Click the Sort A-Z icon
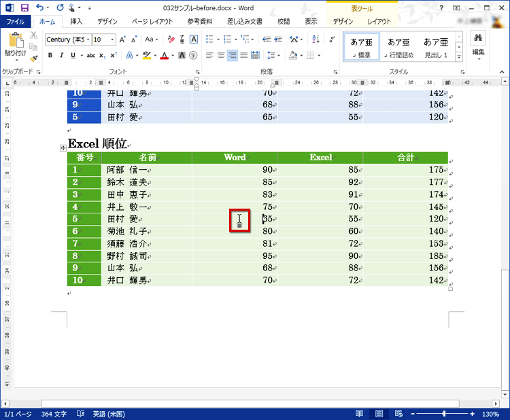 pyautogui.click(x=316, y=39)
